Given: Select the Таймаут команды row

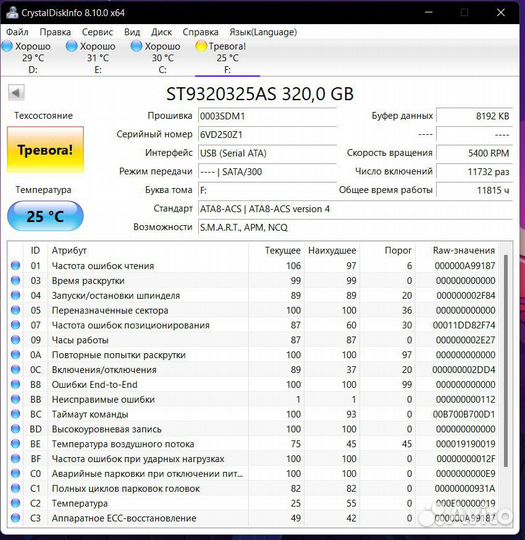Looking at the screenshot, I should tap(253, 414).
